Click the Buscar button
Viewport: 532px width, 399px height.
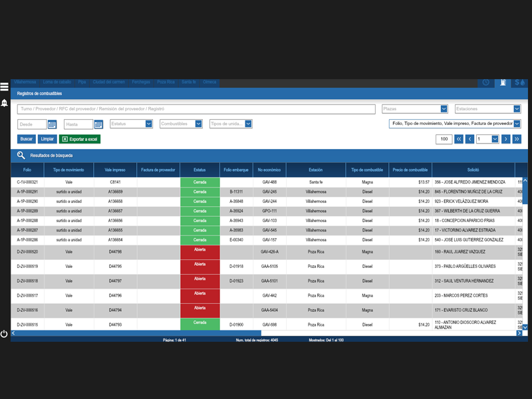coord(27,139)
